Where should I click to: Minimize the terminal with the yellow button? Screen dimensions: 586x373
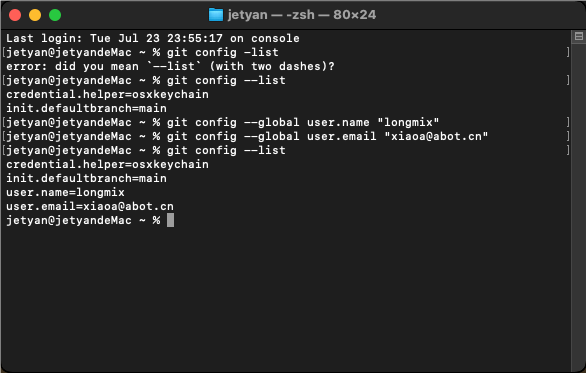pyautogui.click(x=35, y=15)
